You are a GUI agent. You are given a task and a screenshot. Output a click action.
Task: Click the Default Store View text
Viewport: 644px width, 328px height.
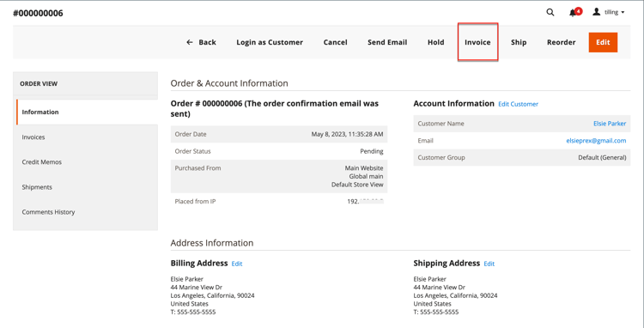(357, 185)
